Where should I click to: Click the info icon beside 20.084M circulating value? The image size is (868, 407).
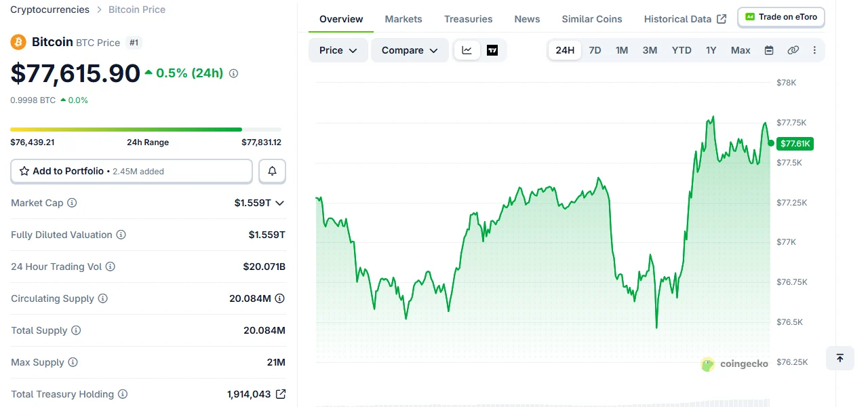279,298
